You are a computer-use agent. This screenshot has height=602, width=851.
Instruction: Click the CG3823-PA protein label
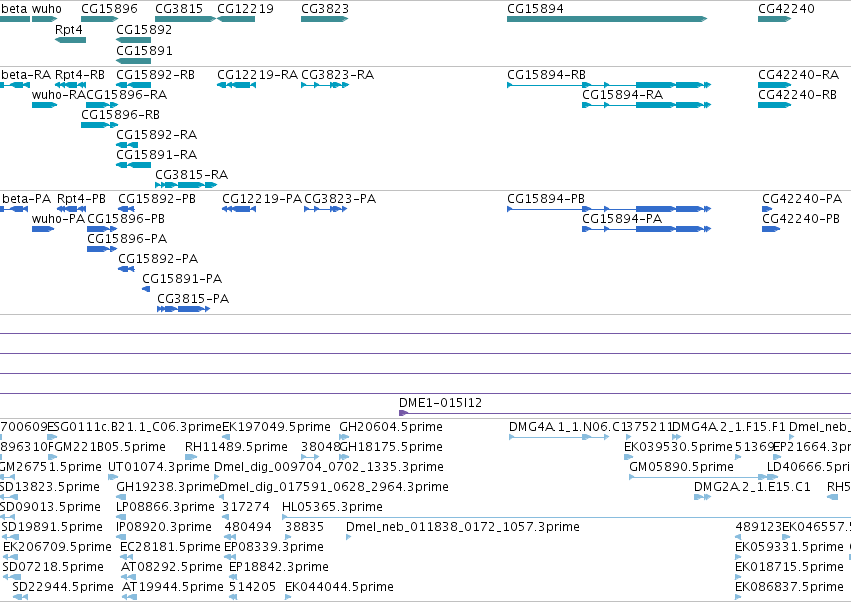(340, 199)
